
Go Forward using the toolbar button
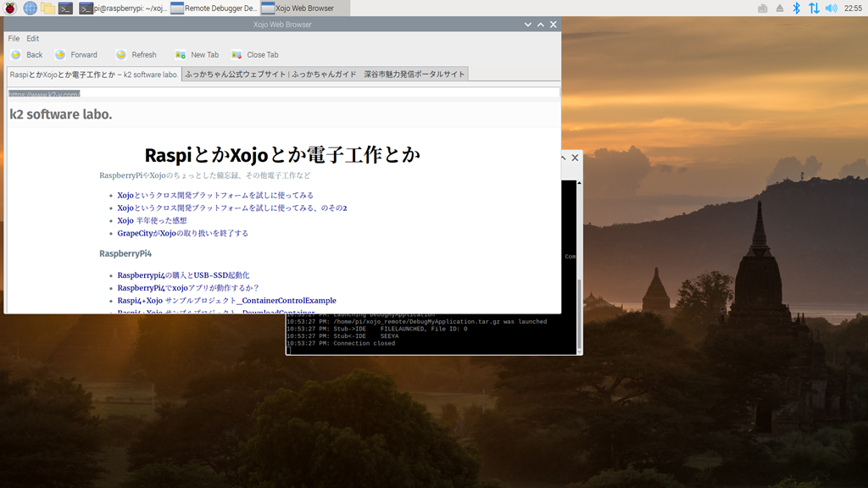coord(76,55)
